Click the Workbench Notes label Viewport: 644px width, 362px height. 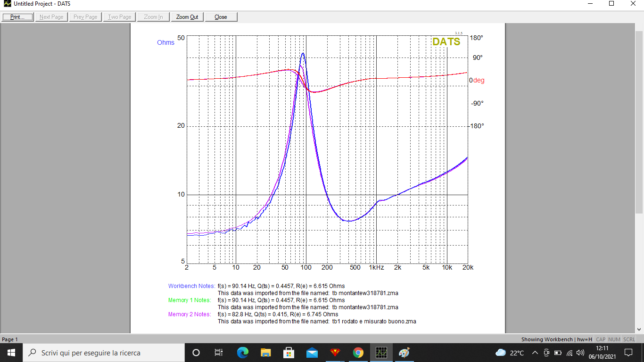(x=191, y=286)
